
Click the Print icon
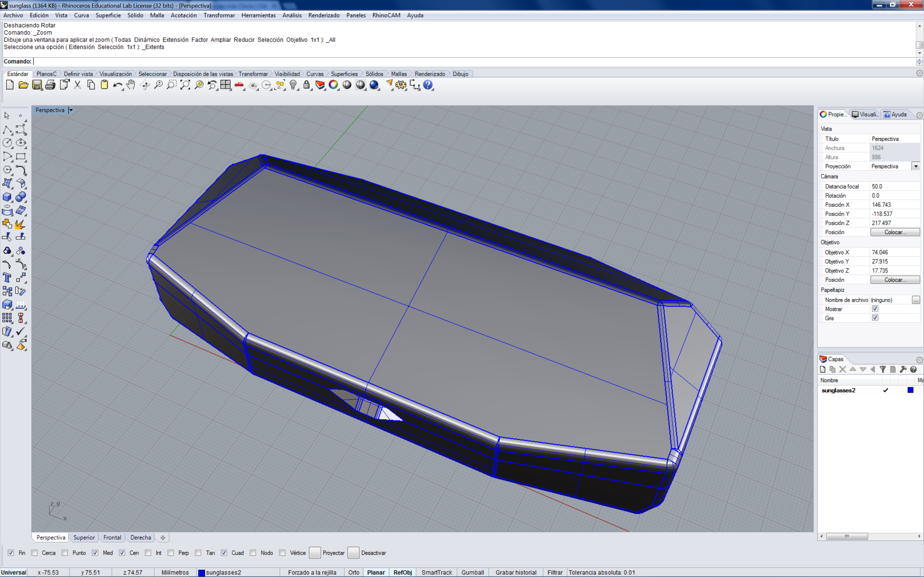pos(50,85)
